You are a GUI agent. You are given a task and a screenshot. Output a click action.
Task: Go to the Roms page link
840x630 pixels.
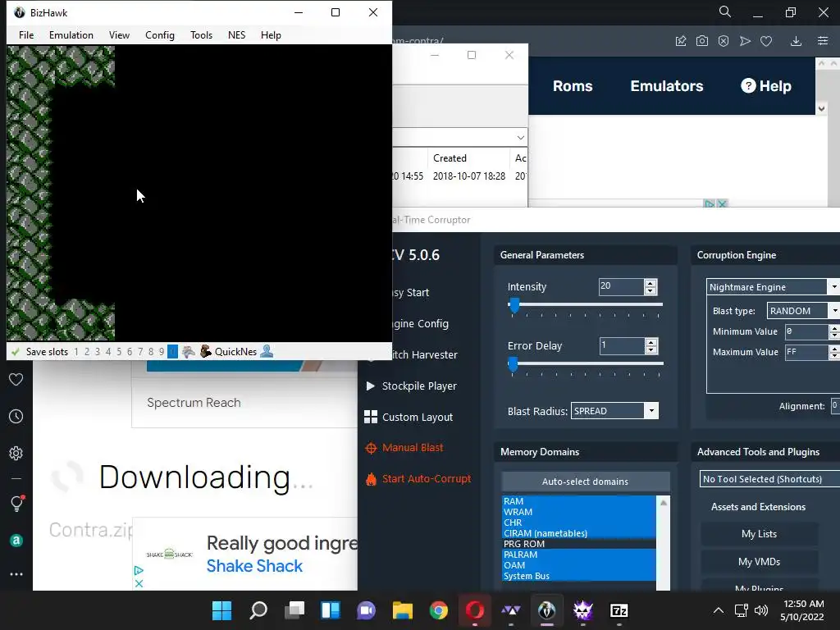572,86
